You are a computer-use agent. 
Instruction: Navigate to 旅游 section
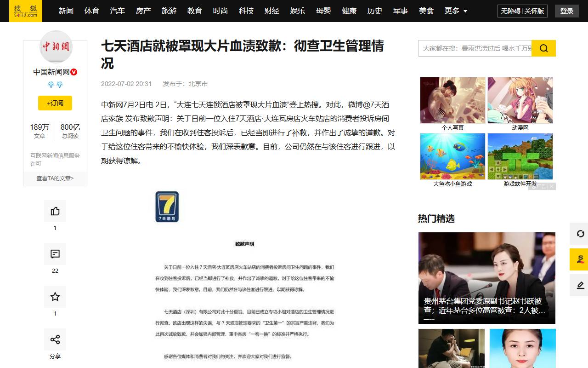point(169,11)
